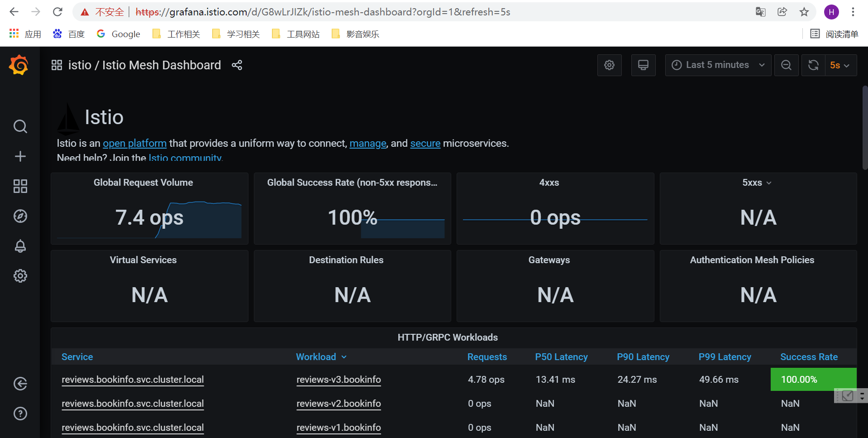Click the zoom out magnifier icon
Screen dimensions: 868x438
tap(786, 65)
